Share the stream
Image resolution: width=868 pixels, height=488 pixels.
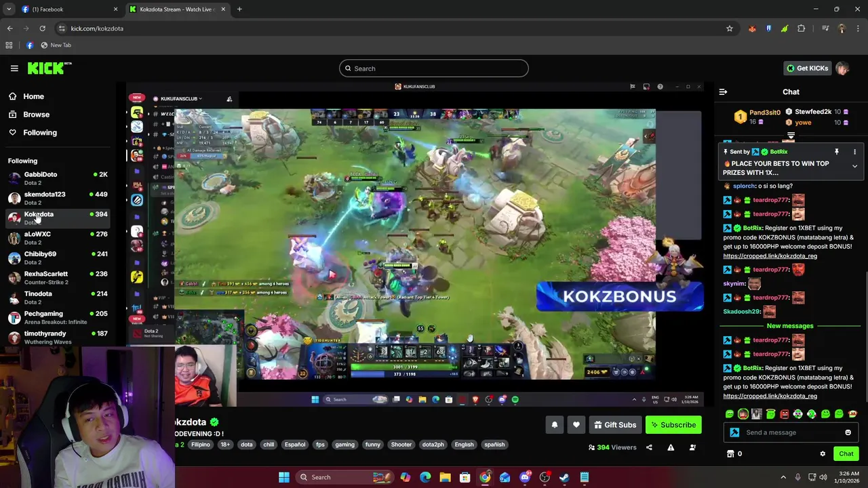pos(649,447)
